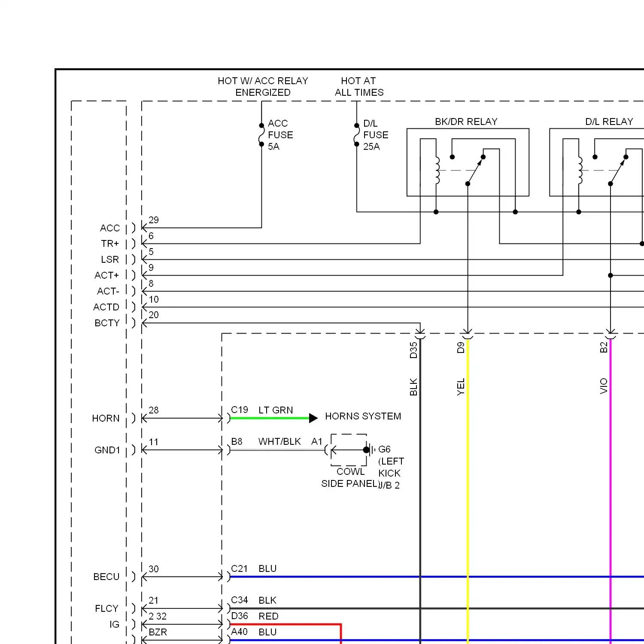Click the magenta vertical wire
Viewport: 644px width, 644px height.
coord(611,492)
